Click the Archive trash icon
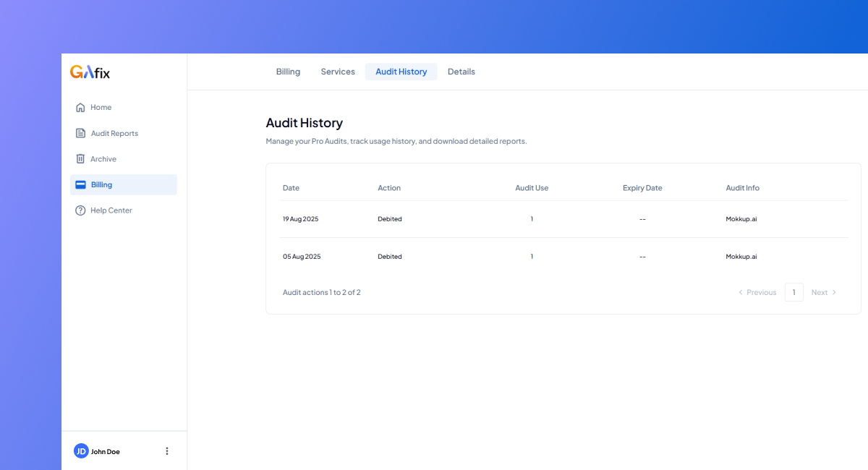 tap(80, 159)
